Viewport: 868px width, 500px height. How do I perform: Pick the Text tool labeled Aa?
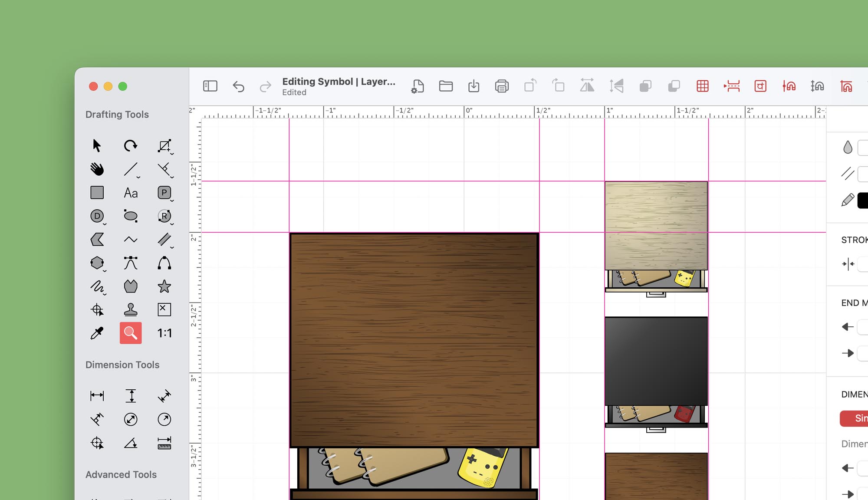pos(130,193)
